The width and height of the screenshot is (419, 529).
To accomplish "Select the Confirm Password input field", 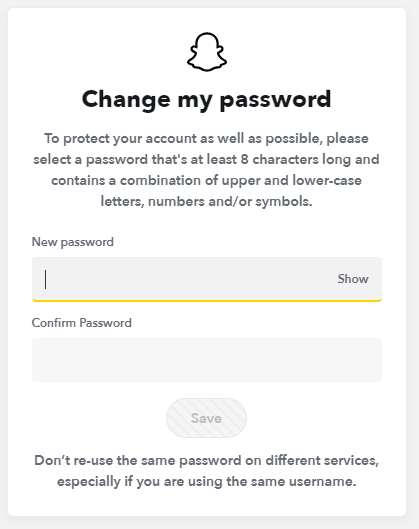I will coord(207,360).
